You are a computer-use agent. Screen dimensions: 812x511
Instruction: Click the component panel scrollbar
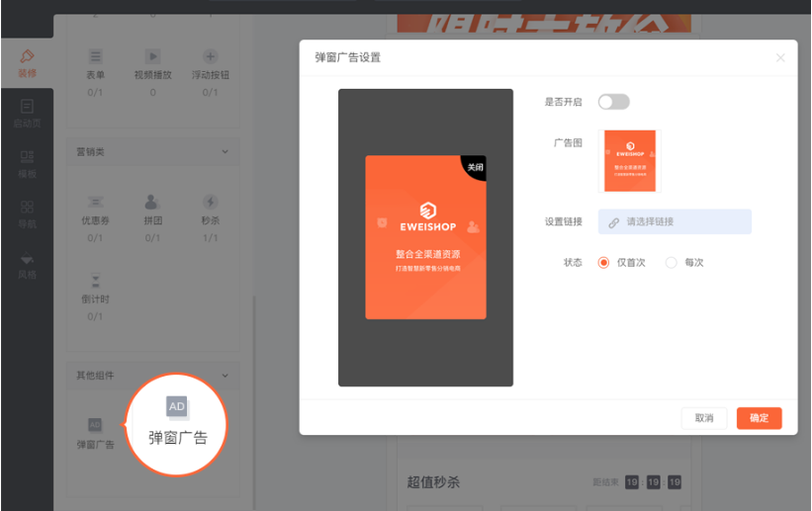point(254,401)
